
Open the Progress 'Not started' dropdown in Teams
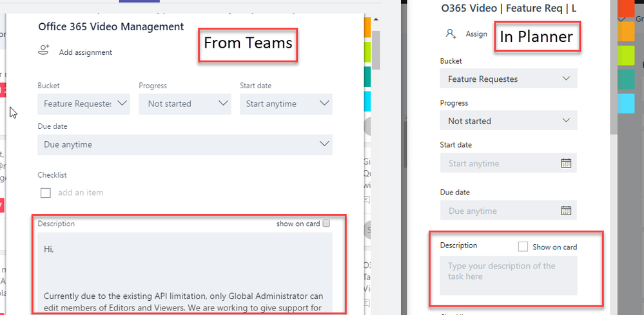click(x=185, y=104)
